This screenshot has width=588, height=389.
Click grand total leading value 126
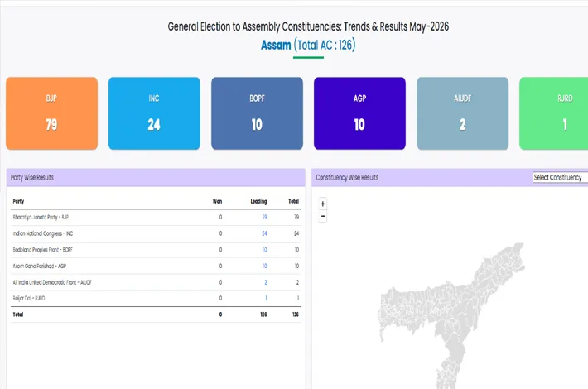click(263, 315)
